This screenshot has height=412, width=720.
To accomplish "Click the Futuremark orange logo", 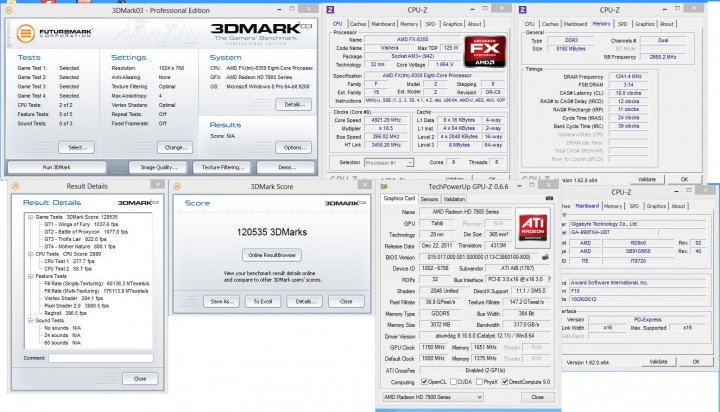I will tap(25, 34).
